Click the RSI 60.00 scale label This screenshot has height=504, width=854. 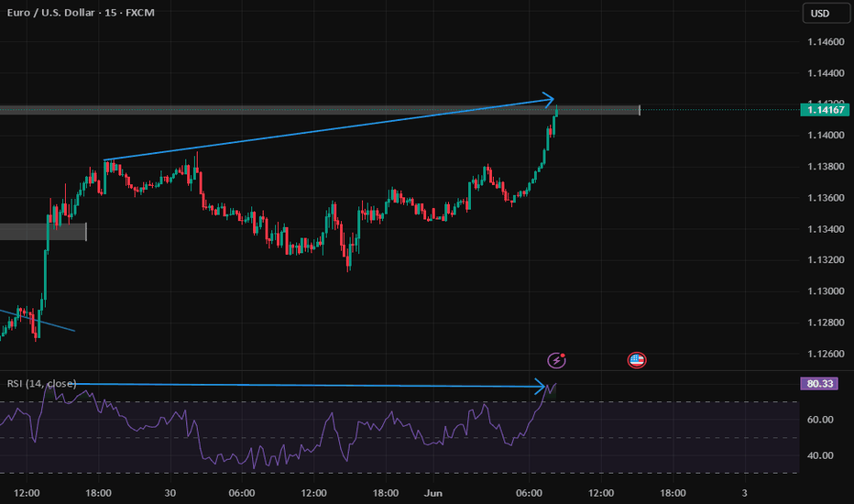tap(820, 420)
